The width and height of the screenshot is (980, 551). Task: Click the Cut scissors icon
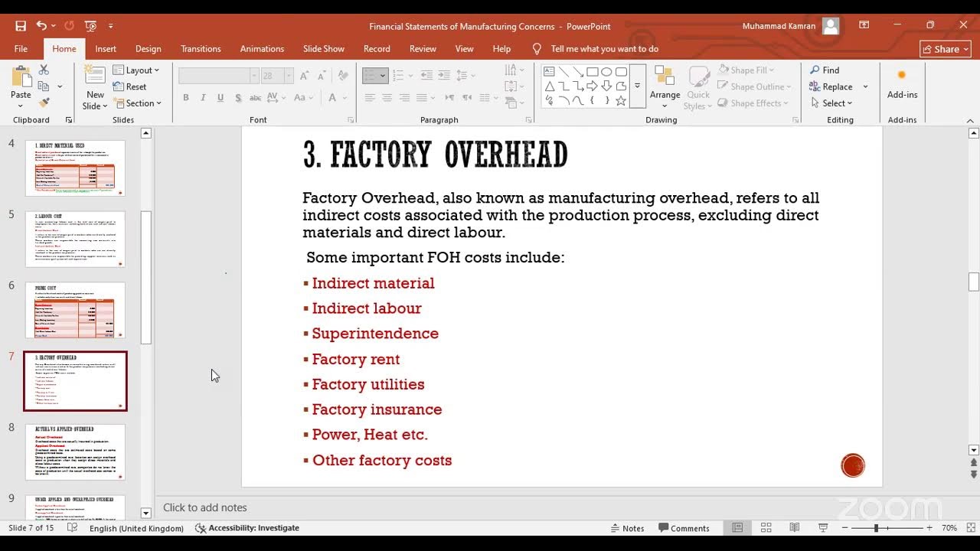(44, 70)
